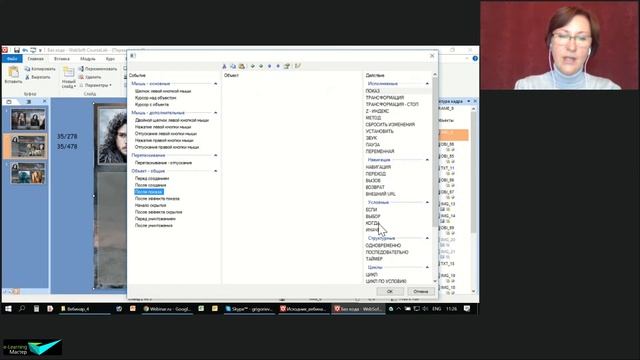Switch to the Главная ribbon tab
The height and width of the screenshot is (360, 640).
pos(36,59)
